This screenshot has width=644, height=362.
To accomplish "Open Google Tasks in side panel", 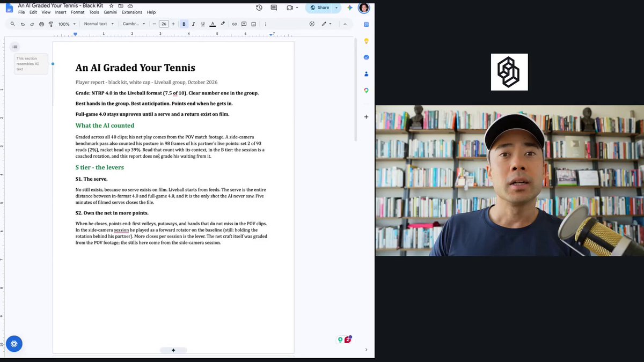I will coord(367,57).
